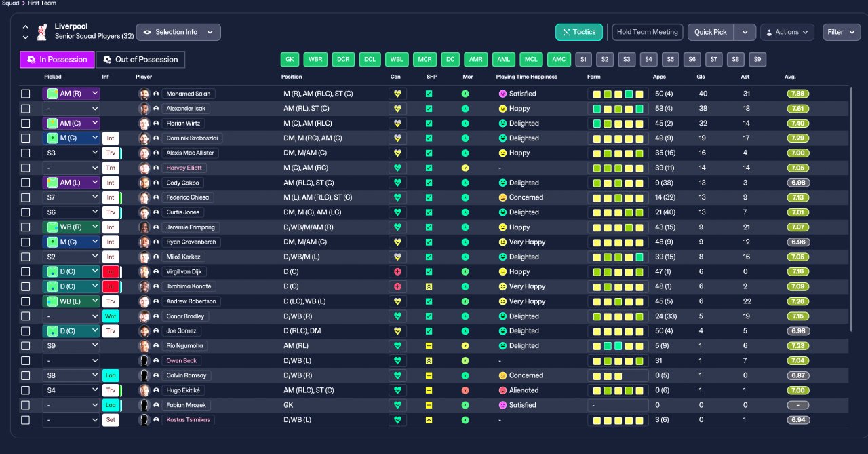This screenshot has width=868, height=454.
Task: Select the S9 substitute slot
Action: [x=757, y=60]
